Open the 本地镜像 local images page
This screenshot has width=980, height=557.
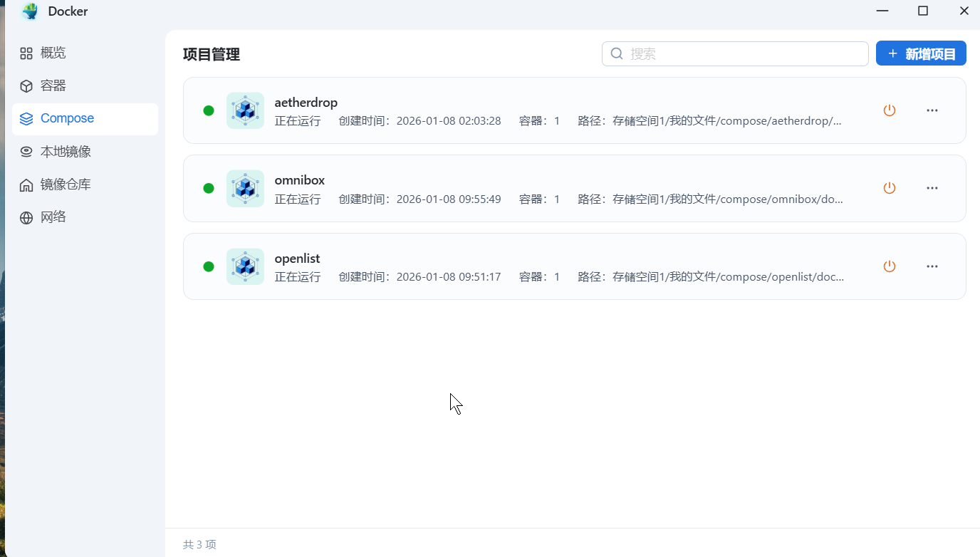(x=85, y=152)
